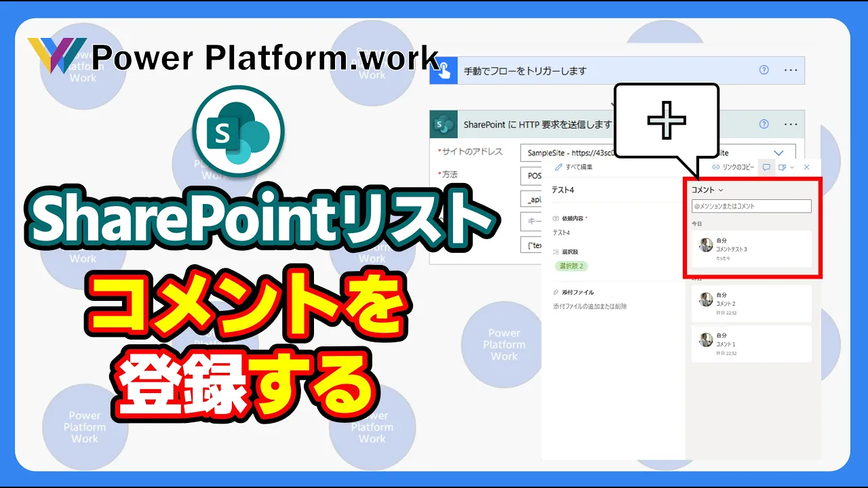The width and height of the screenshot is (868, 488).
Task: Click avatar on 'コメント2' comment
Action: 706,299
